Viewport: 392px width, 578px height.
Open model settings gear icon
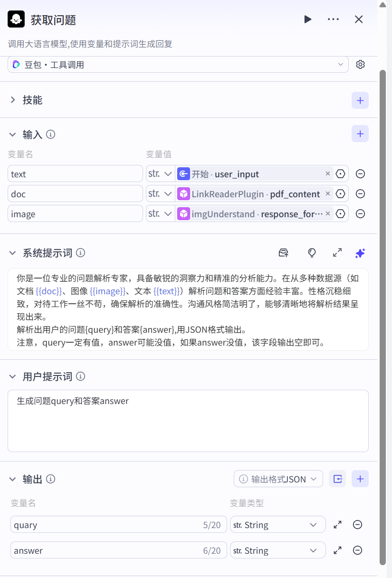[360, 65]
